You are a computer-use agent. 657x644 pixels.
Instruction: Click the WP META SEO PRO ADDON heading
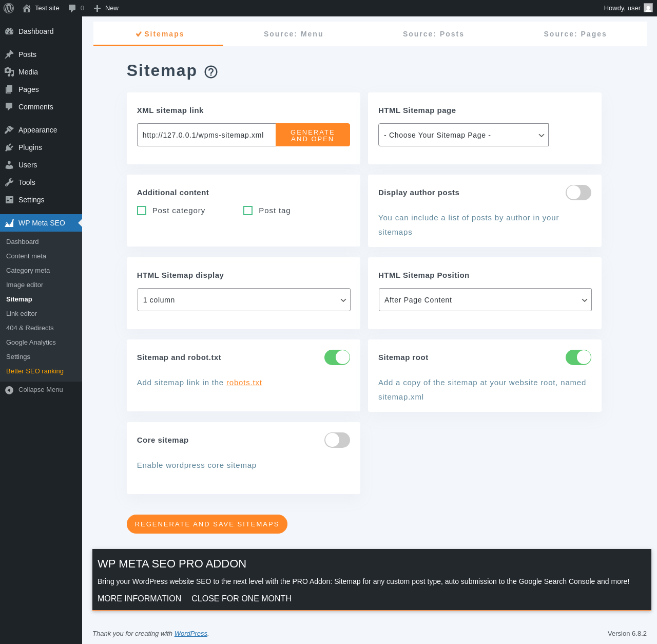pos(172,563)
